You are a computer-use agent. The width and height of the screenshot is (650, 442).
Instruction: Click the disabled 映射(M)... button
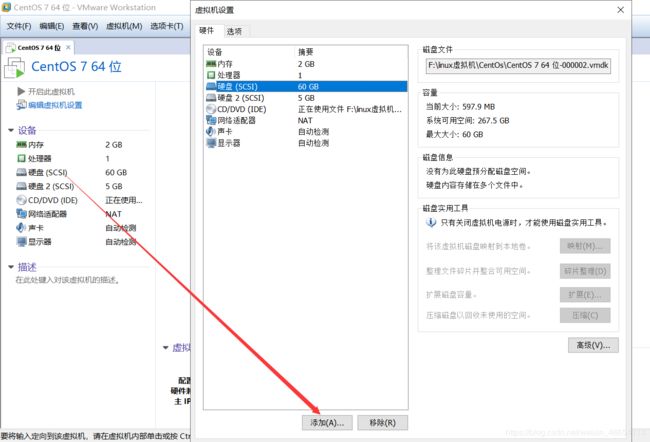click(585, 246)
